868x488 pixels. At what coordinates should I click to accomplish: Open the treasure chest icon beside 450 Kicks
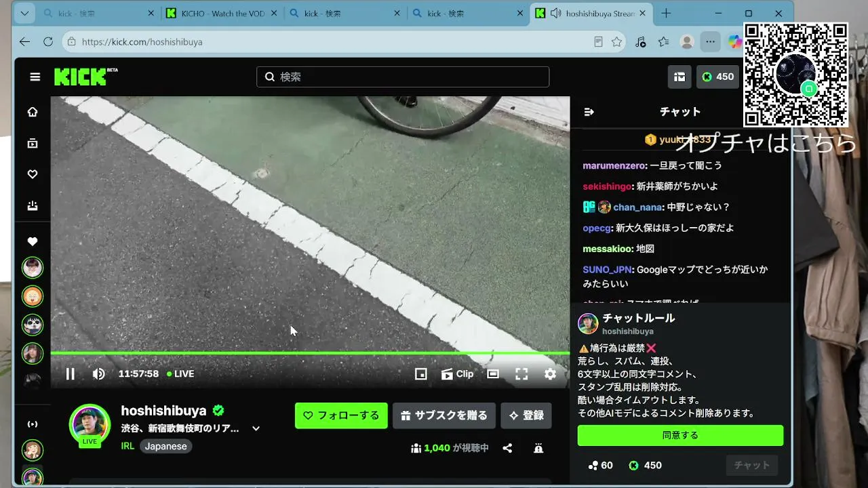click(x=679, y=77)
